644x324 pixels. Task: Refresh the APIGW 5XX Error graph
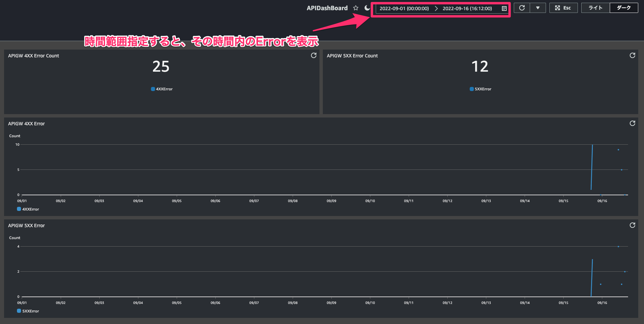pos(632,225)
